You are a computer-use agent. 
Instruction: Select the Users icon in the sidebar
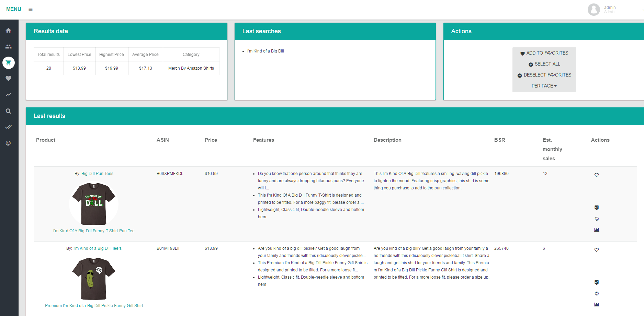[8, 46]
